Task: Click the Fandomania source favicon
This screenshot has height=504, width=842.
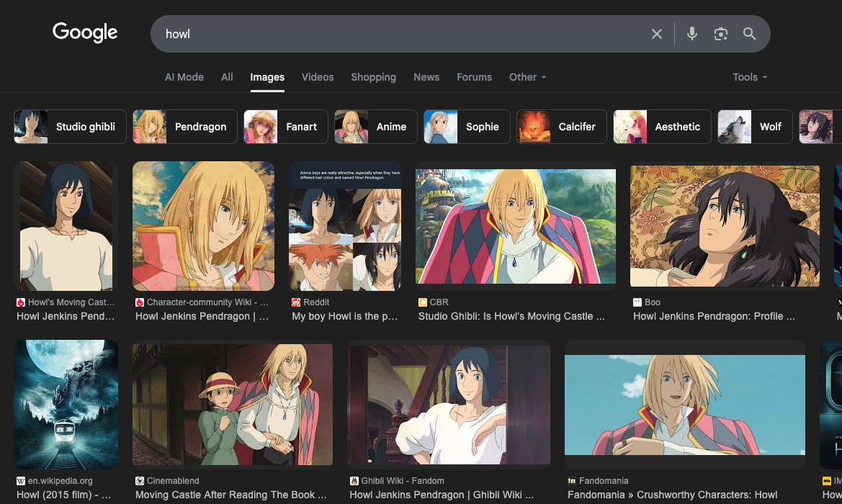Action: pyautogui.click(x=572, y=481)
